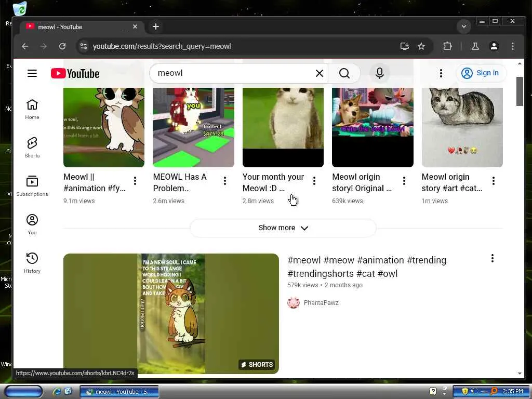This screenshot has height=399, width=532.
Task: Start voice search with the microphone icon
Action: pos(380,73)
